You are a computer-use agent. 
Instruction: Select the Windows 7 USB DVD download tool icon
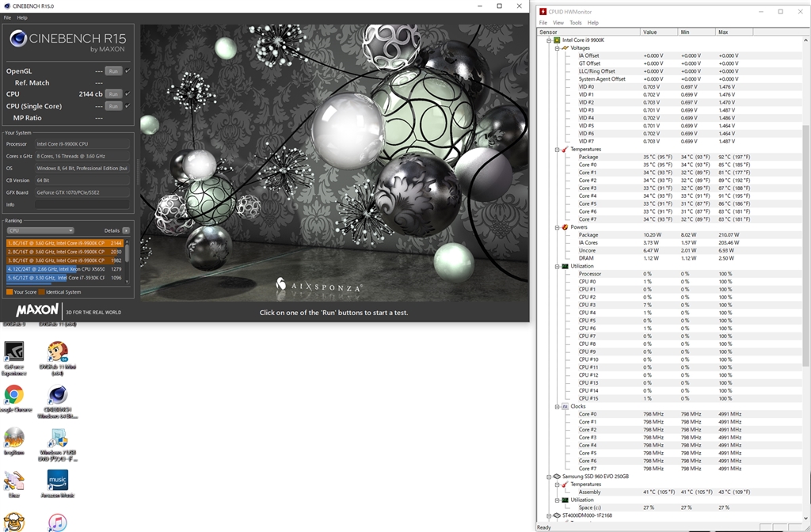coord(57,445)
